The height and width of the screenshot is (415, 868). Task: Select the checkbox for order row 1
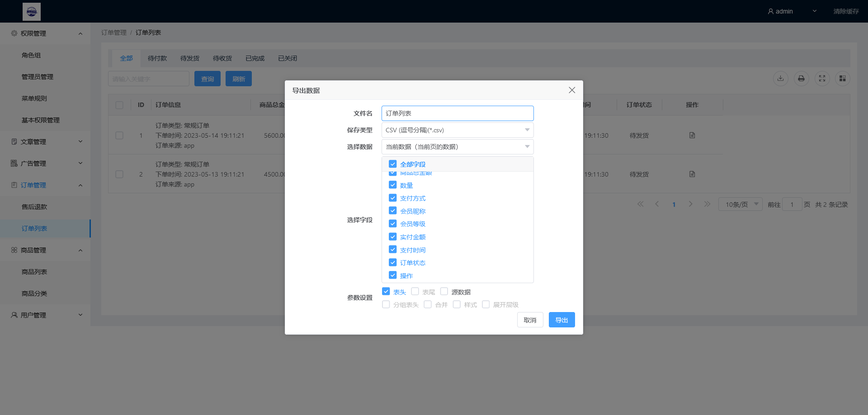click(x=119, y=135)
